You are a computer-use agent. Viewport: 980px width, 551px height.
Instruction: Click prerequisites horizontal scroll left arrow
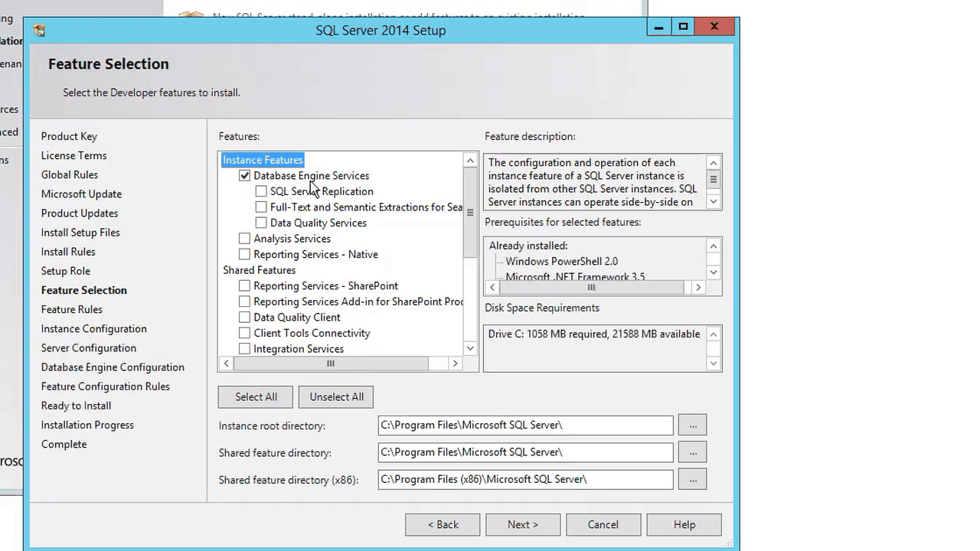tap(492, 287)
